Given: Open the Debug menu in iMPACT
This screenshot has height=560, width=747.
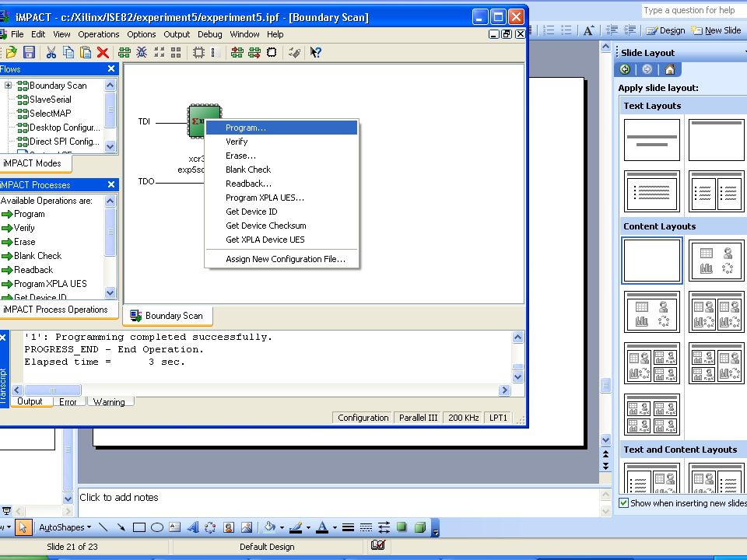Looking at the screenshot, I should point(209,34).
